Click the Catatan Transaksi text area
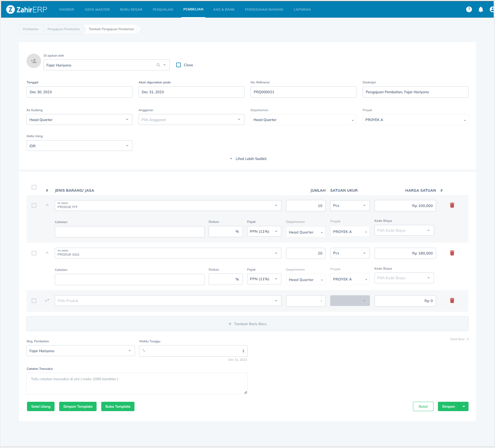This screenshot has height=448, width=495. pyautogui.click(x=137, y=383)
